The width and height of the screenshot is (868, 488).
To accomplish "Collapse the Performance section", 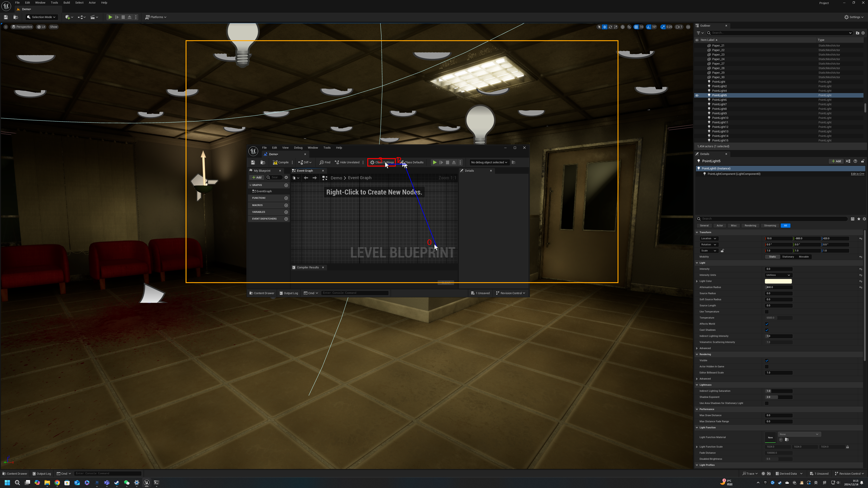I will 697,409.
